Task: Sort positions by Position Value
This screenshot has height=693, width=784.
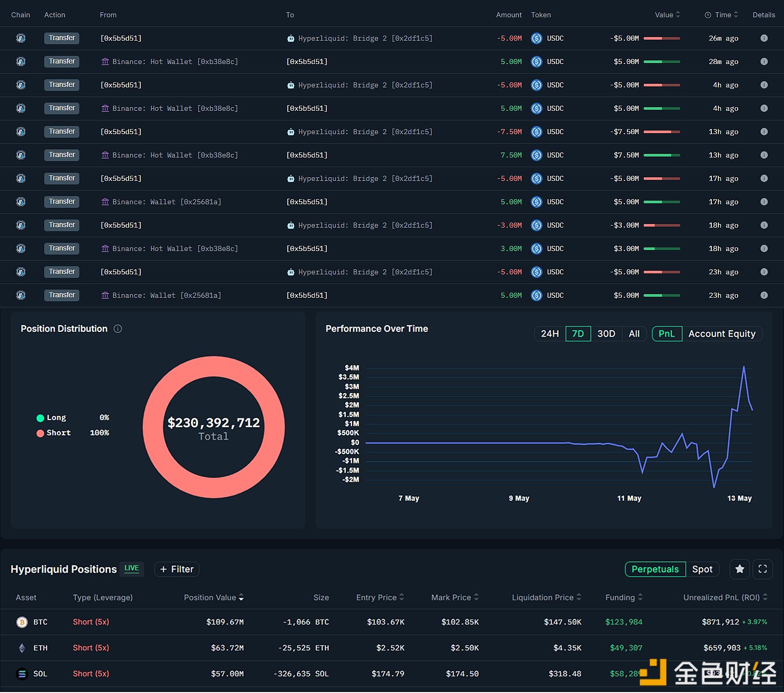Action: (214, 597)
